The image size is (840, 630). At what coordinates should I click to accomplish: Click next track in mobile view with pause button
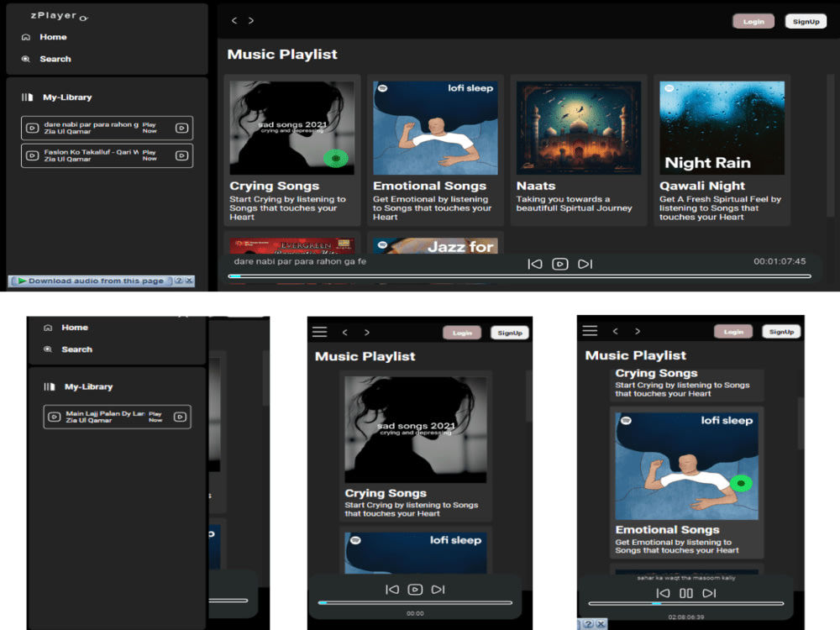[x=709, y=593]
